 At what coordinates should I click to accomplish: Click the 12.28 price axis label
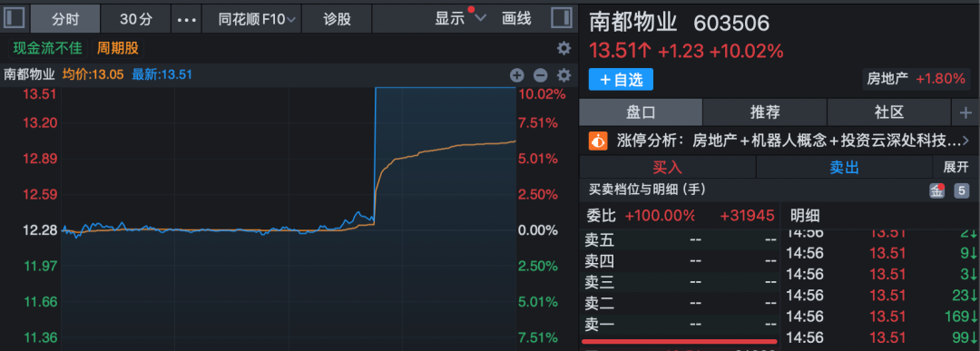click(39, 230)
